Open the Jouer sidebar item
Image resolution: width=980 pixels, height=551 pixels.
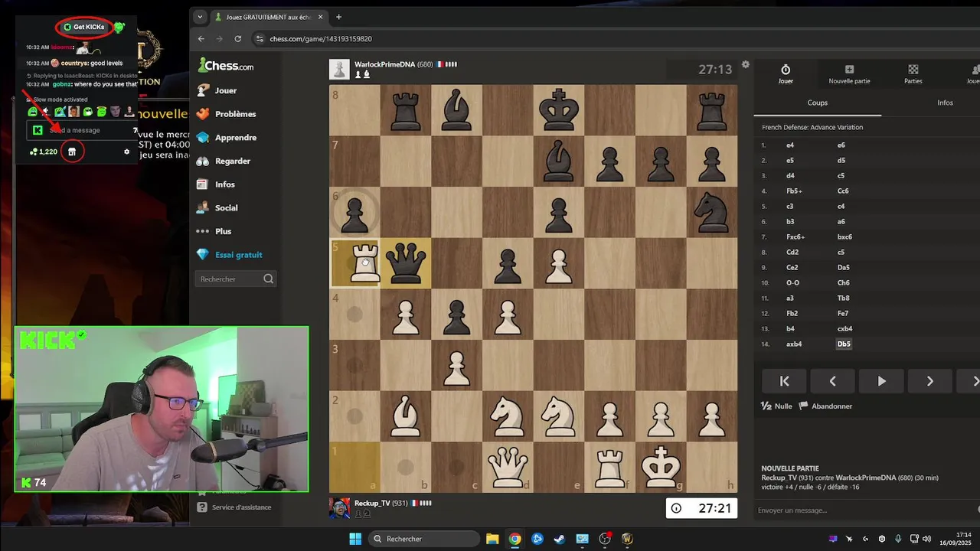point(217,90)
